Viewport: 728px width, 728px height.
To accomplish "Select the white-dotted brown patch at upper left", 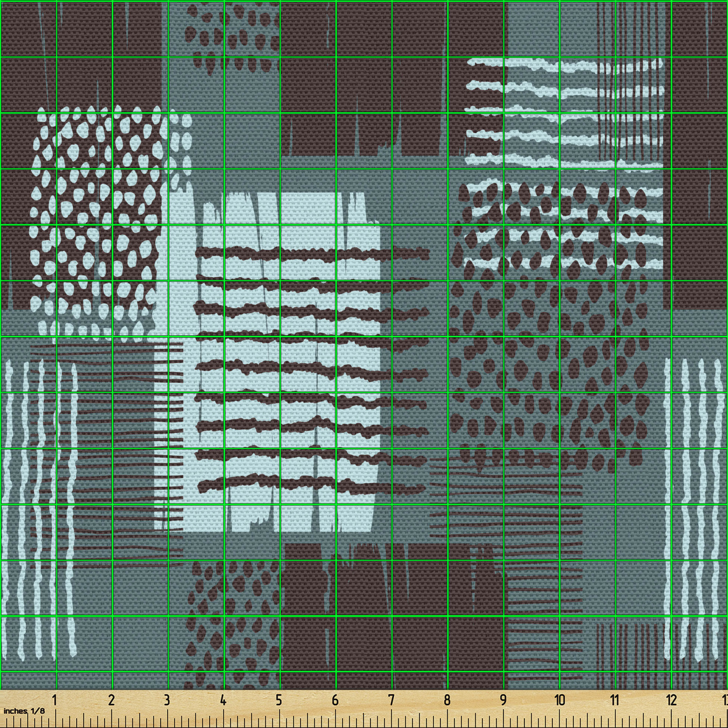I will (x=97, y=218).
